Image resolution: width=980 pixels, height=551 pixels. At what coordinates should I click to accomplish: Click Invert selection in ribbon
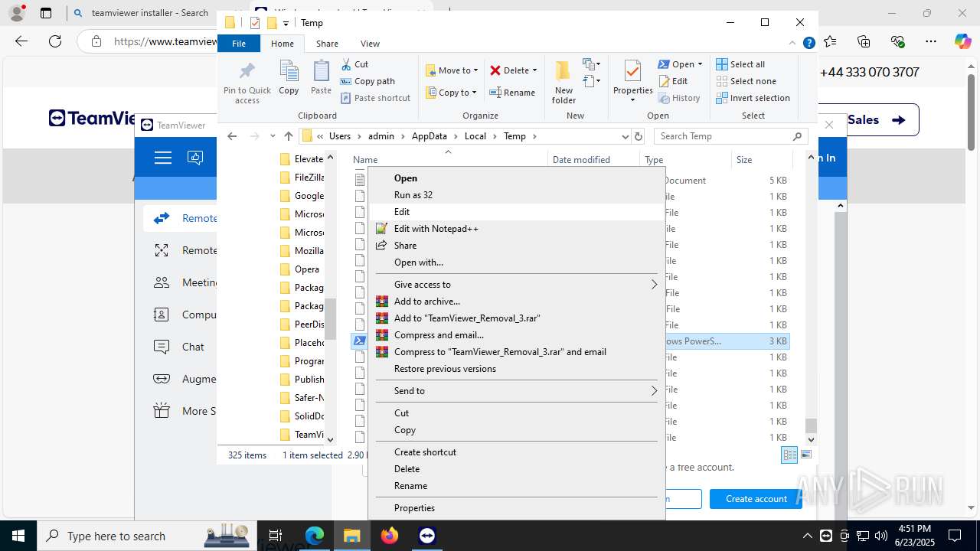(x=753, y=98)
